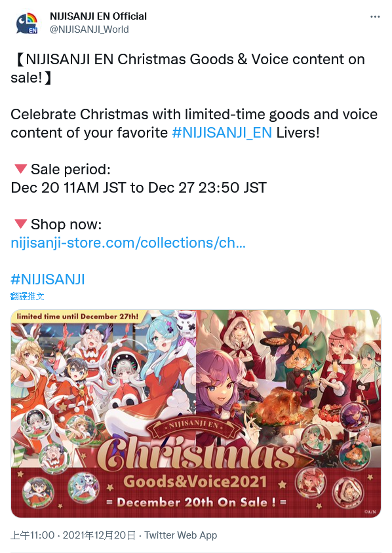Click the NIJISANJI EN Official display name
392x553 pixels.
pos(98,16)
